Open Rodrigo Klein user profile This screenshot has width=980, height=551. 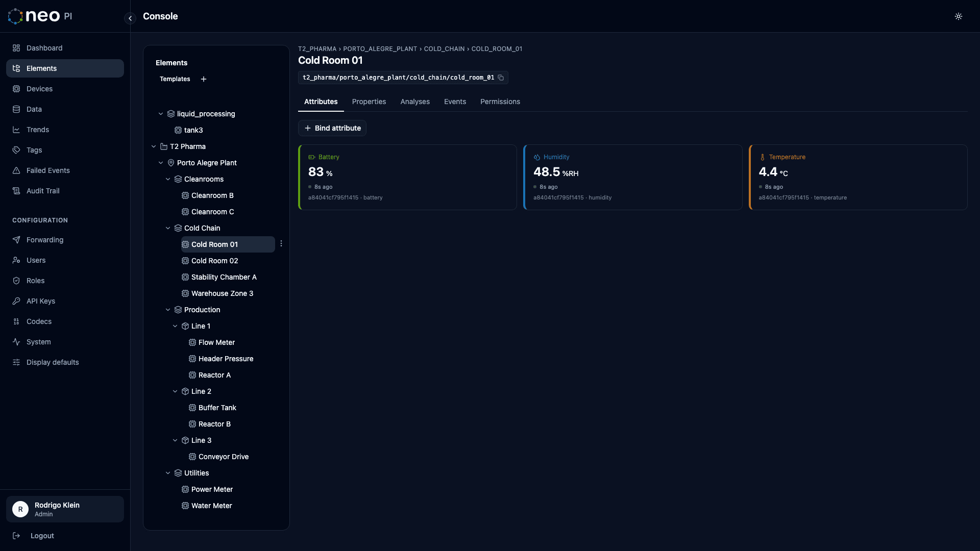[65, 509]
